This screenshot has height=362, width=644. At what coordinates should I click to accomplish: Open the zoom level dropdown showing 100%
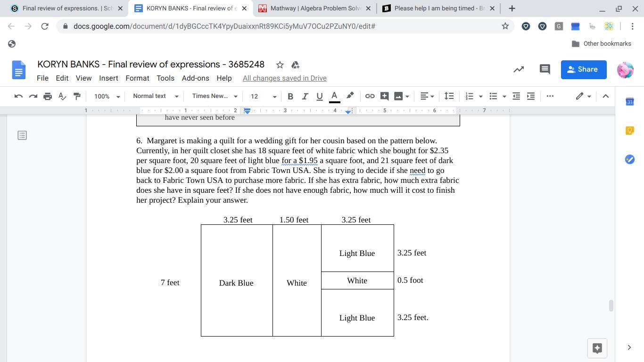pyautogui.click(x=107, y=96)
